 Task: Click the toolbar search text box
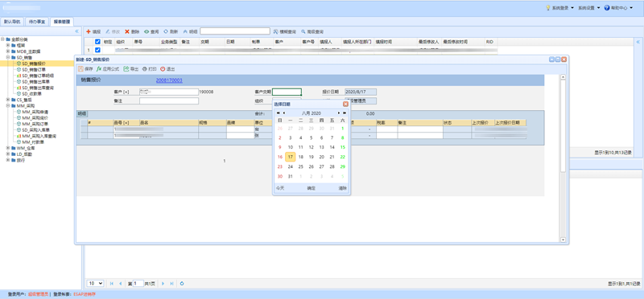tap(235, 31)
